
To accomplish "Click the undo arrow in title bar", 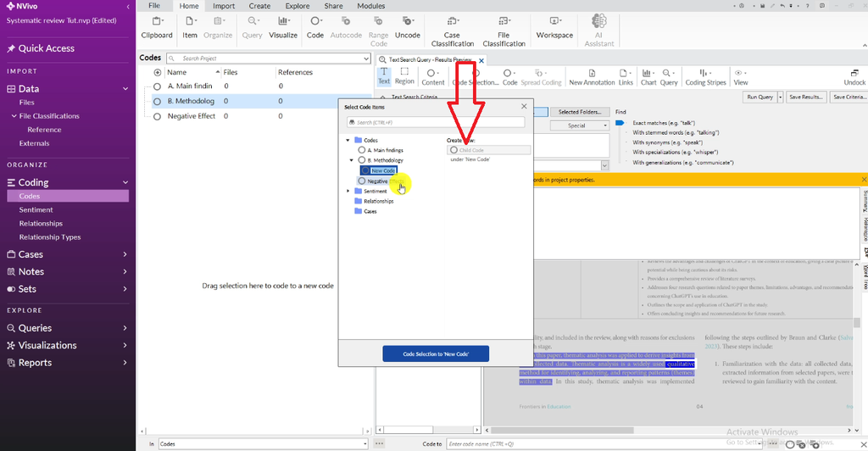I will coord(782,6).
